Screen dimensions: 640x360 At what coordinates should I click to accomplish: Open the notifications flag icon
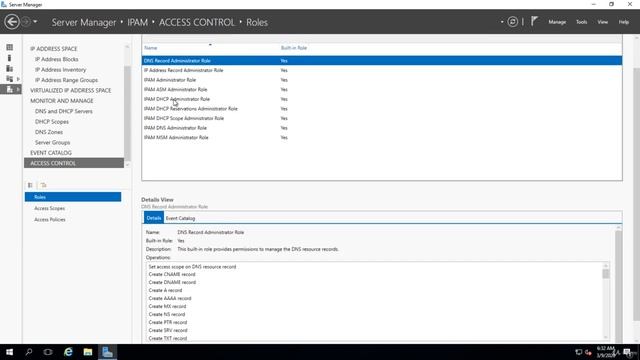[534, 21]
